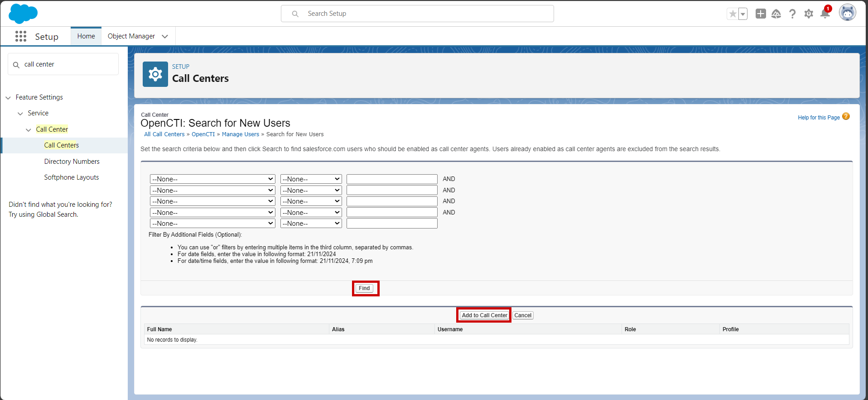Open the third row field dropdown
The width and height of the screenshot is (868, 400).
[212, 201]
